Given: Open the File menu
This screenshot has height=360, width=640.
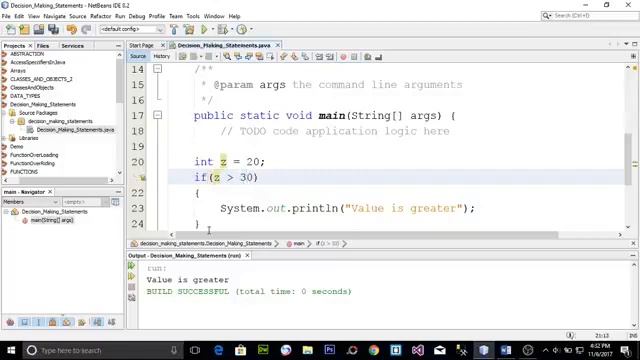Looking at the screenshot, I should [6, 16].
